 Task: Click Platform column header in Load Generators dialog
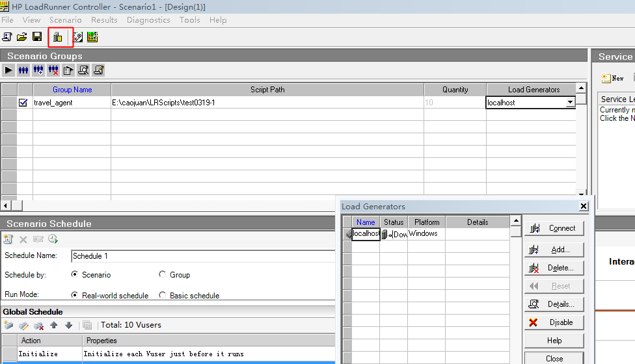pos(427,222)
